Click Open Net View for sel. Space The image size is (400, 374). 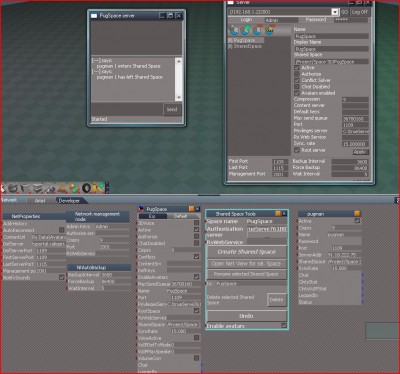click(x=247, y=264)
